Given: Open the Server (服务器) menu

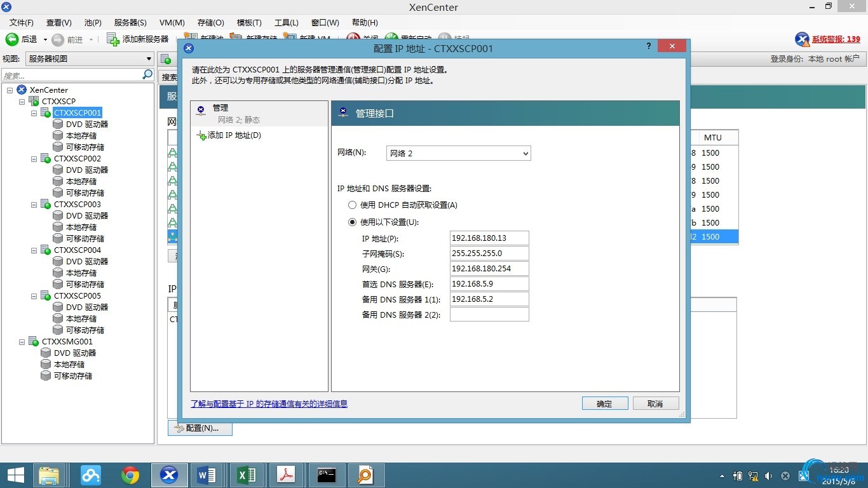Looking at the screenshot, I should tap(130, 23).
